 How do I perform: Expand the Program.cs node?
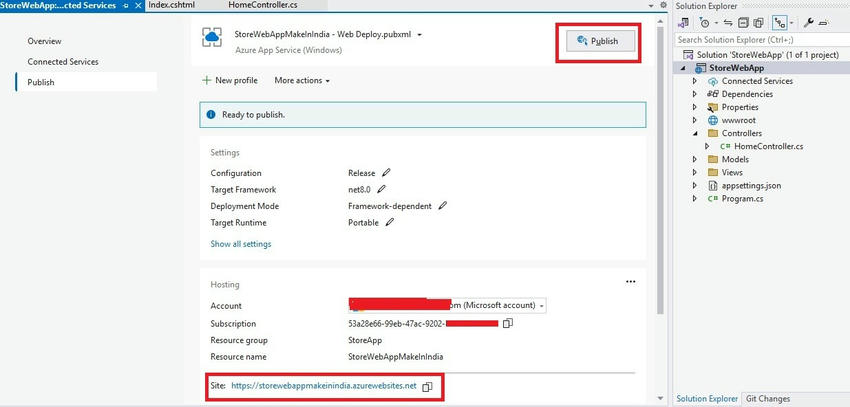pyautogui.click(x=695, y=198)
